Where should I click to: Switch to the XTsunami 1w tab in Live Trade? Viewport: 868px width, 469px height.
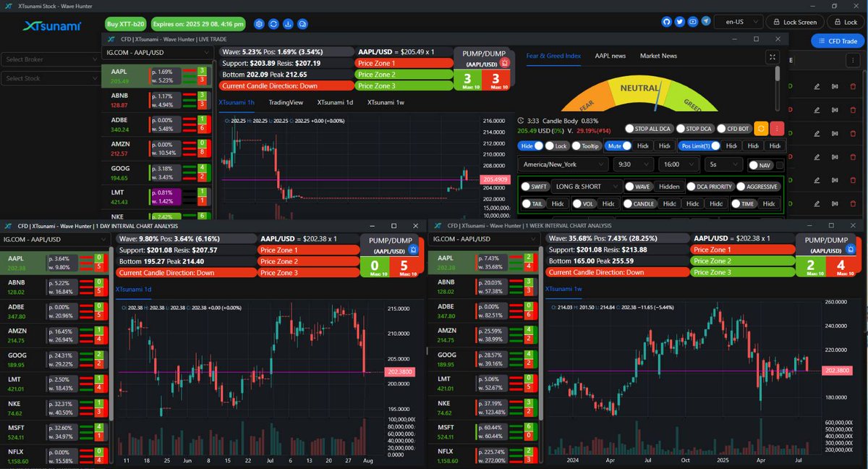pyautogui.click(x=386, y=102)
